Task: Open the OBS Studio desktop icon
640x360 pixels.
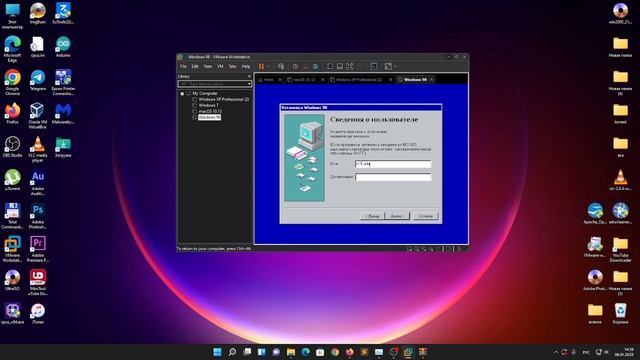Action: point(12,147)
